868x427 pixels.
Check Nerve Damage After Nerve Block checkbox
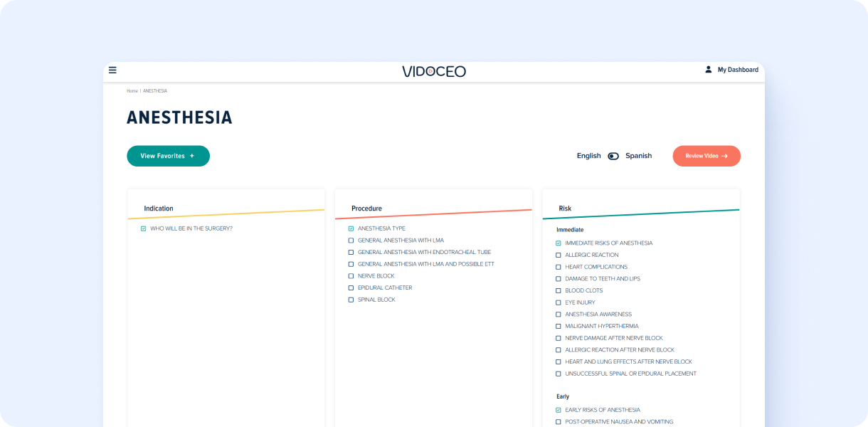(559, 338)
